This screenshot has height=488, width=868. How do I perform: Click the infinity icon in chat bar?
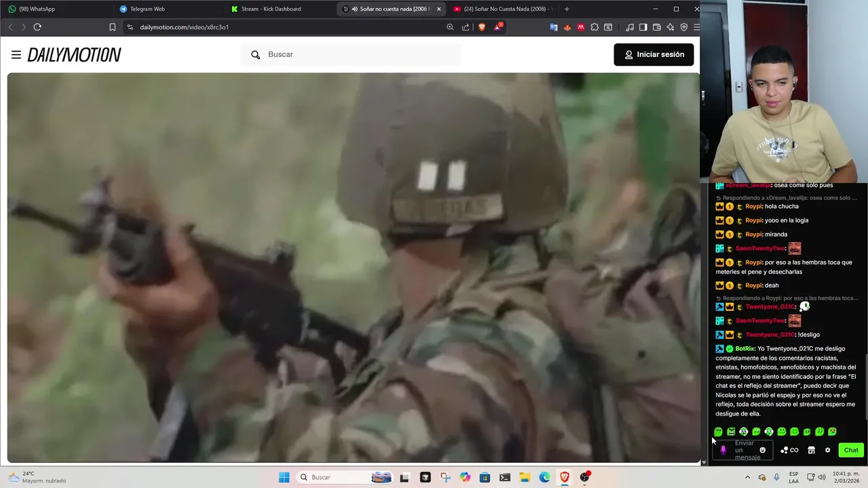point(794,450)
